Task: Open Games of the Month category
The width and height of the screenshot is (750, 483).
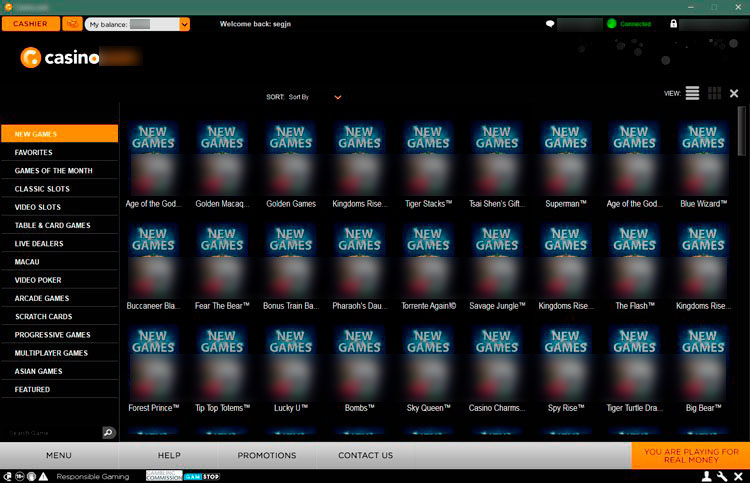Action: tap(60, 170)
